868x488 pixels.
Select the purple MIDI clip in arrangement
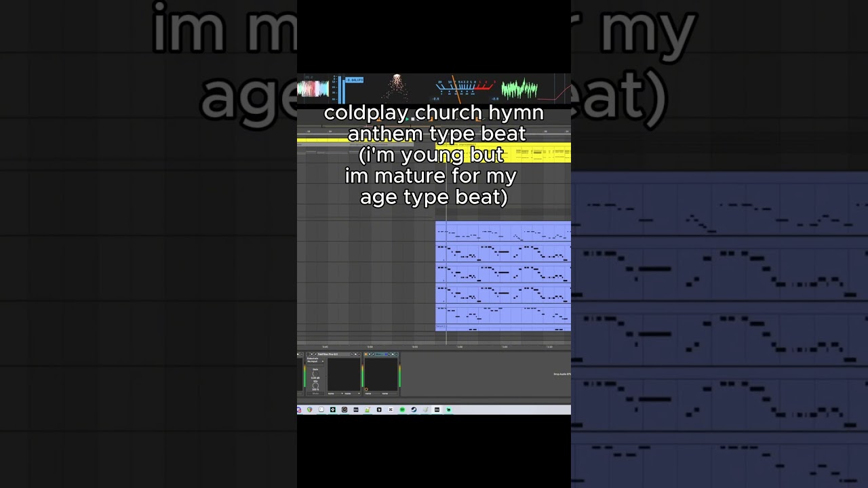(x=503, y=276)
